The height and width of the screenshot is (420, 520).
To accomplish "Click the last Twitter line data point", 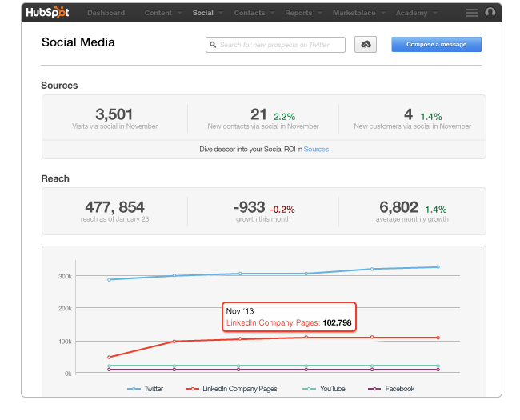I will click(x=438, y=267).
